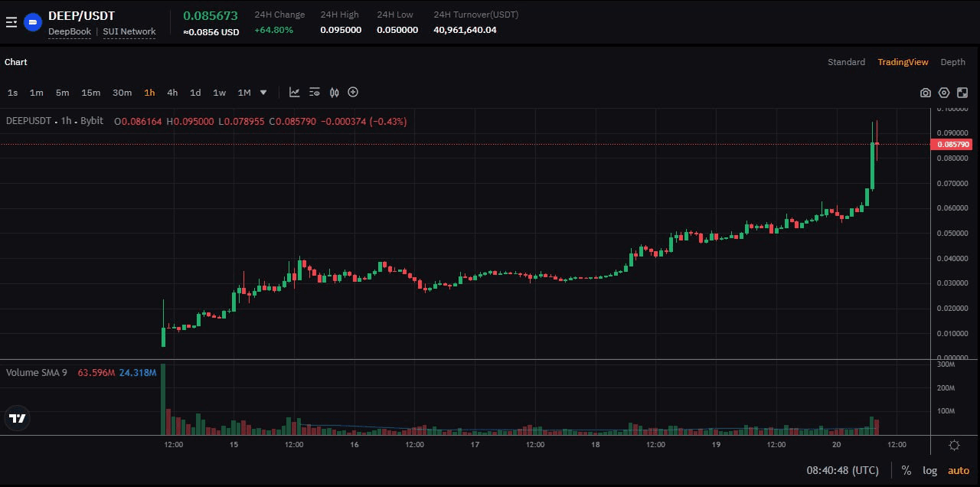Viewport: 980px width, 487px height.
Task: Open the chart indicators icon
Action: pyautogui.click(x=295, y=93)
